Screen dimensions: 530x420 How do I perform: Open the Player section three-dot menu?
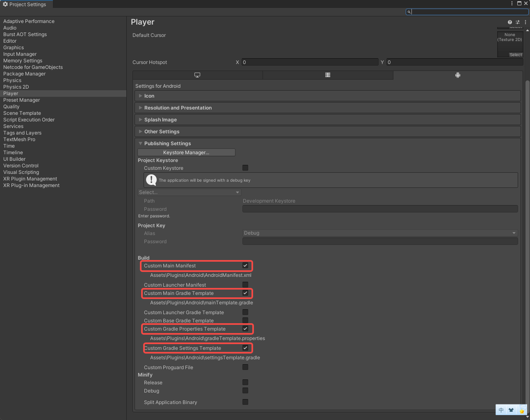[x=525, y=22]
